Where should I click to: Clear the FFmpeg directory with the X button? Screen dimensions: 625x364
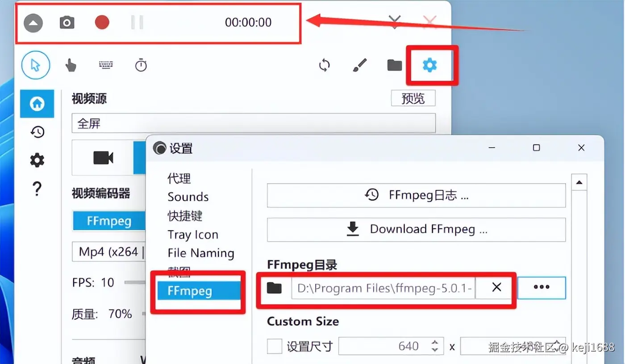(496, 288)
